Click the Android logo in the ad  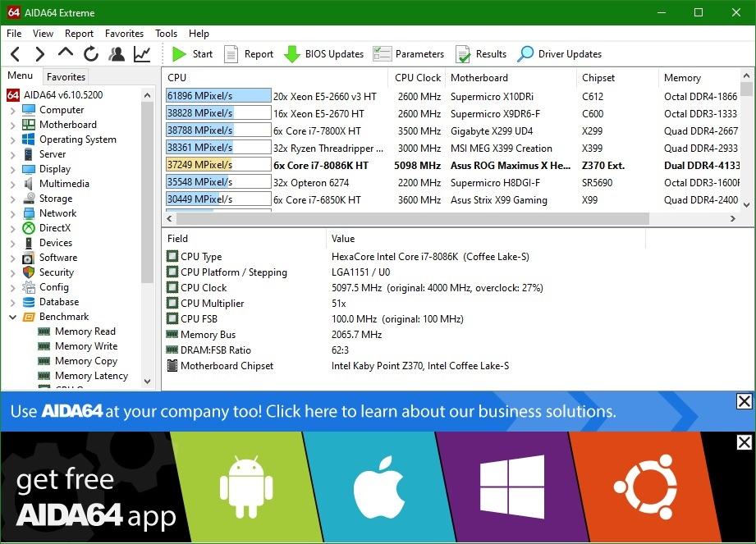point(246,487)
